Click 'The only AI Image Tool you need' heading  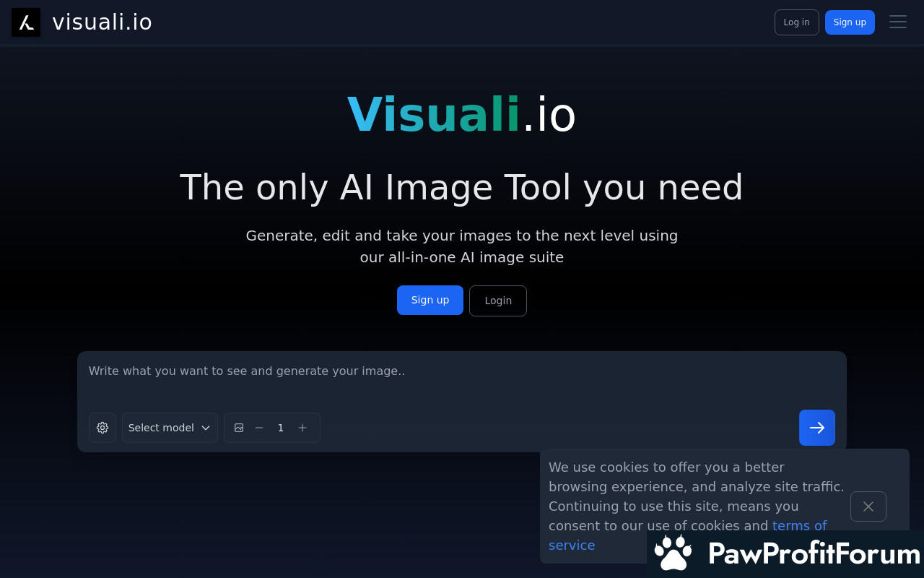coord(461,187)
